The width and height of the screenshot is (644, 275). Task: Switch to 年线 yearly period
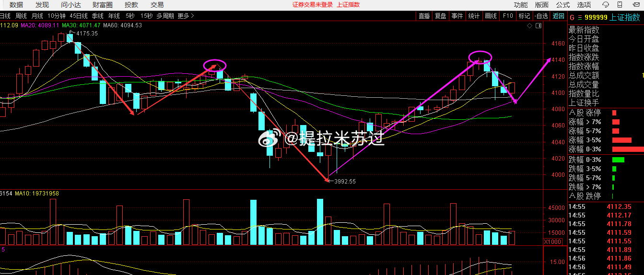(114, 16)
